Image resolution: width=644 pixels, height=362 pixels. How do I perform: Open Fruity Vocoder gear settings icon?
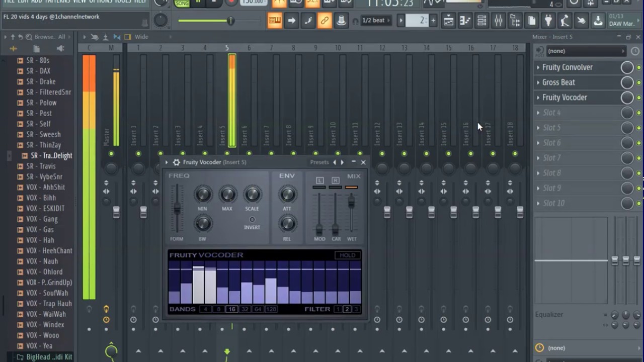pos(176,162)
